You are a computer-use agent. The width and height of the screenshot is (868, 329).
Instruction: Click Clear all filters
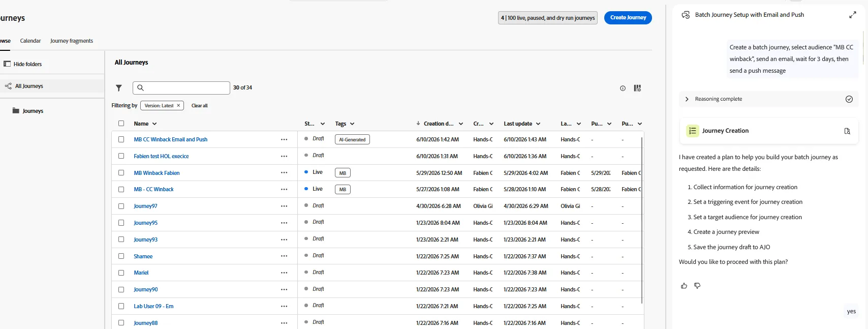[x=200, y=106]
